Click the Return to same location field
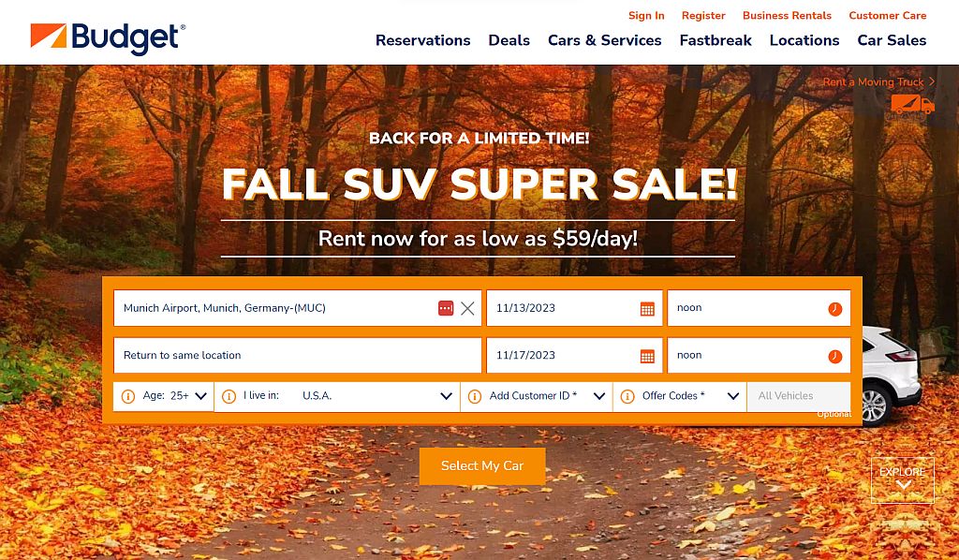This screenshot has height=560, width=959. pyautogui.click(x=297, y=355)
